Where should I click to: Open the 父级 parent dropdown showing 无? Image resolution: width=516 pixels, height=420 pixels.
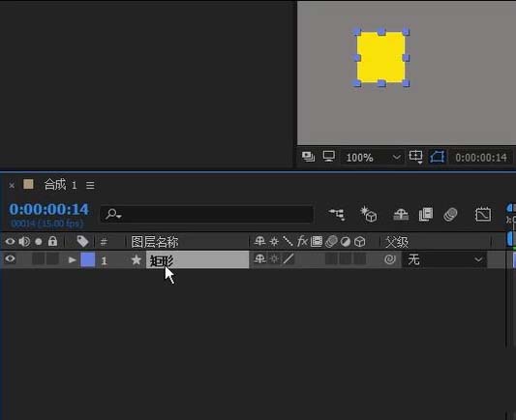444,259
